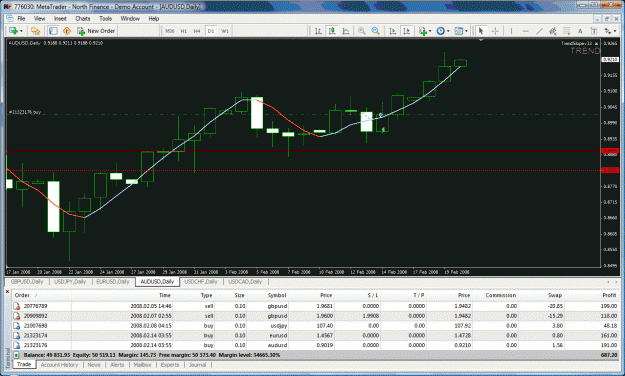Select the Arrows drawing tool icon
This screenshot has height=376, width=625.
pyautogui.click(x=607, y=31)
